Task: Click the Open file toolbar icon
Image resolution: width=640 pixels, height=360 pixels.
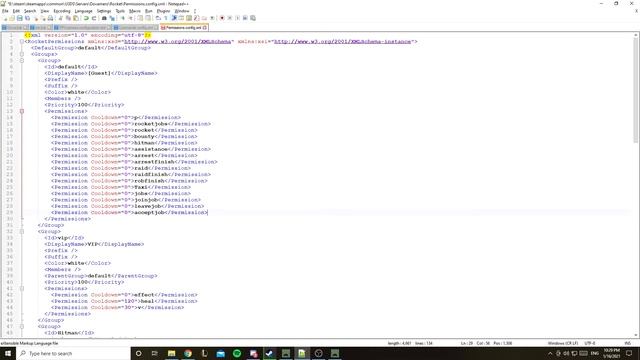Action: coord(11,18)
